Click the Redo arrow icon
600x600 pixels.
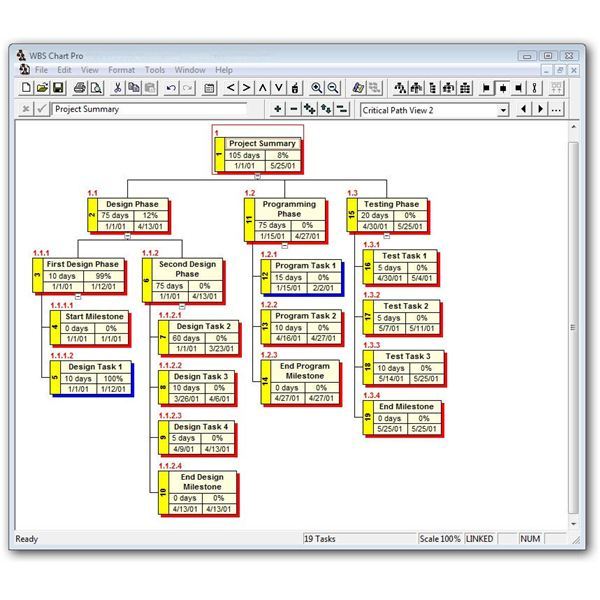[x=187, y=88]
